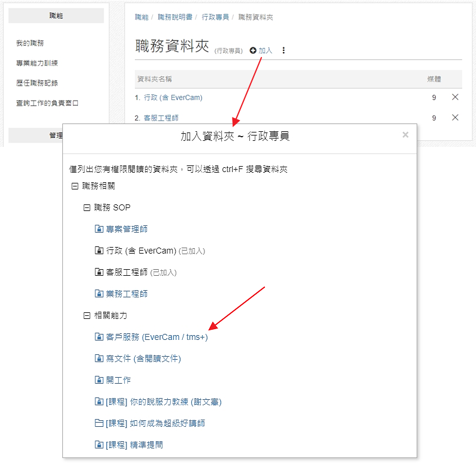Collapse the 相關能力 tree node
Image resolution: width=476 pixels, height=464 pixels.
(87, 315)
